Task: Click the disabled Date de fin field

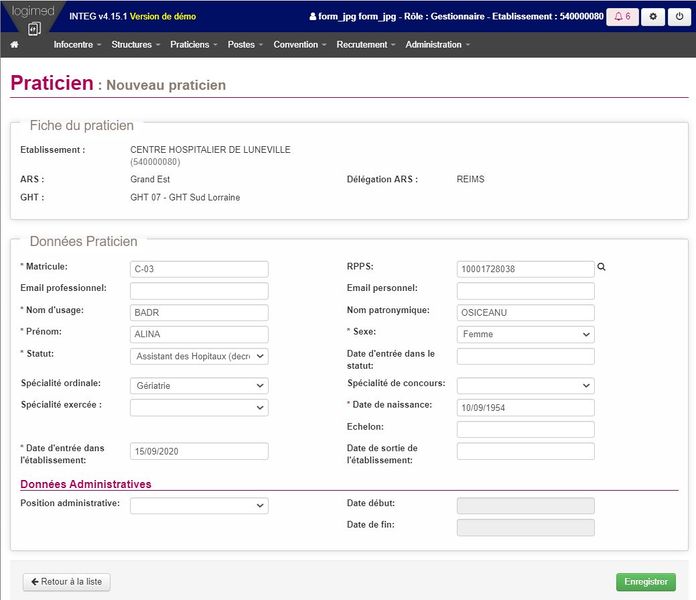Action: click(x=526, y=527)
